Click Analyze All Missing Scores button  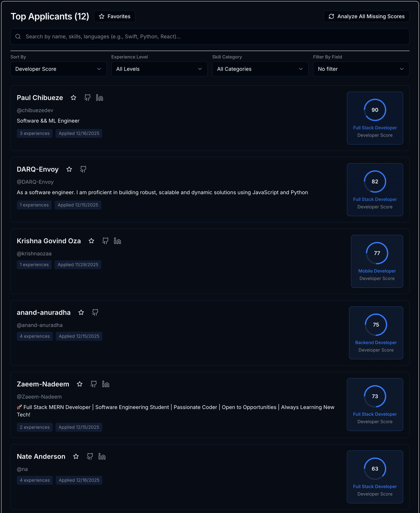point(366,16)
